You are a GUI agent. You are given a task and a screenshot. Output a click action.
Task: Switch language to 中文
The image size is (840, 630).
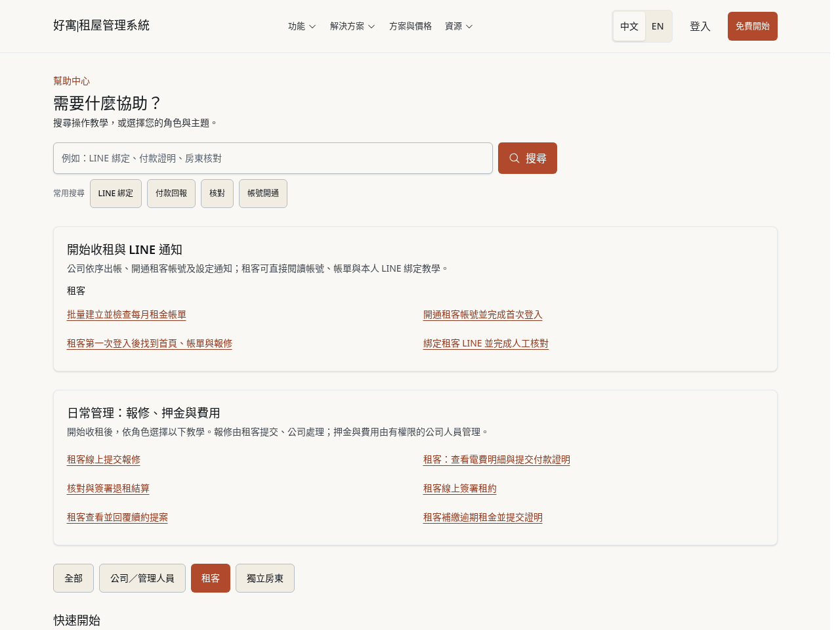[629, 26]
